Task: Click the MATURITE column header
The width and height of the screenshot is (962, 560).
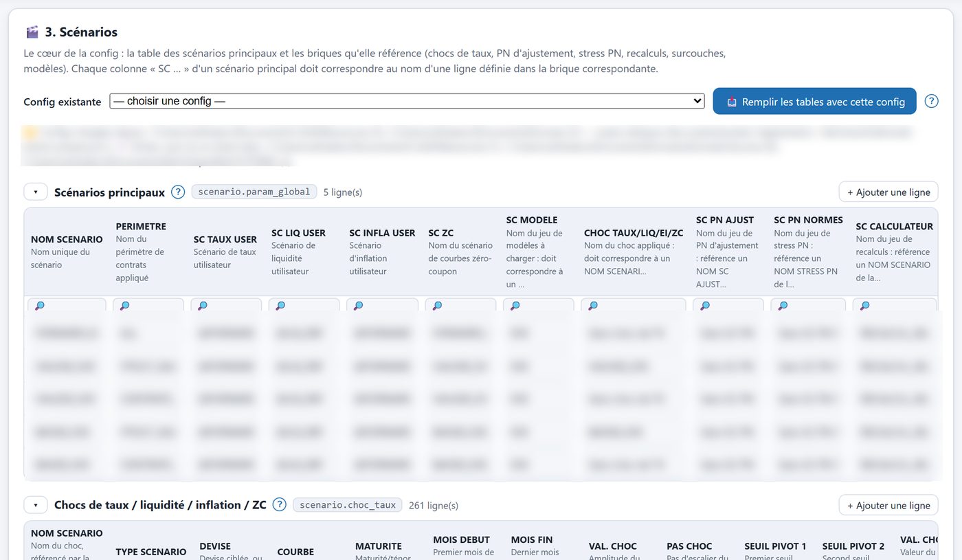Action: tap(379, 546)
